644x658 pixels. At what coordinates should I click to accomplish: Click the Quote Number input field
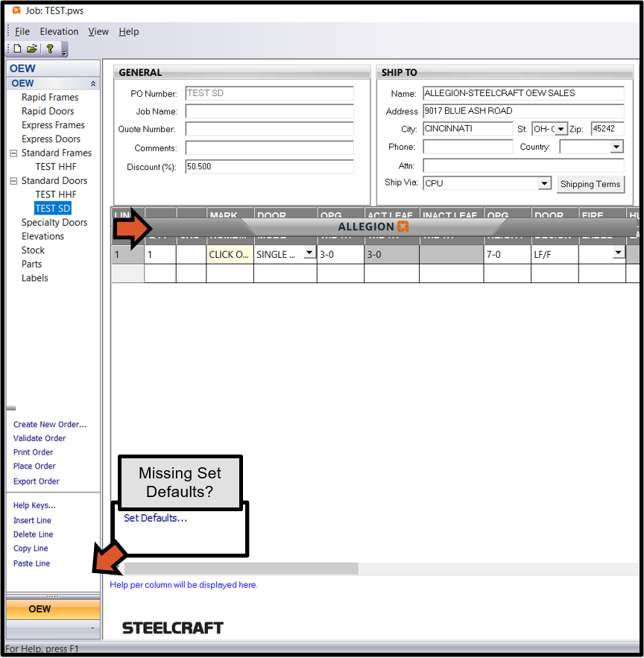pyautogui.click(x=270, y=129)
